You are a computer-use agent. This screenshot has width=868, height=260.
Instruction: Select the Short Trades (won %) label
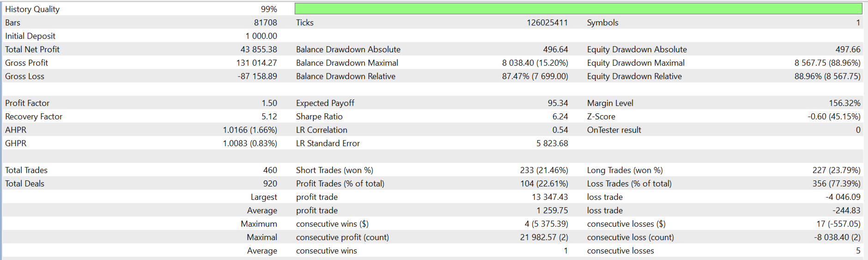(x=334, y=170)
